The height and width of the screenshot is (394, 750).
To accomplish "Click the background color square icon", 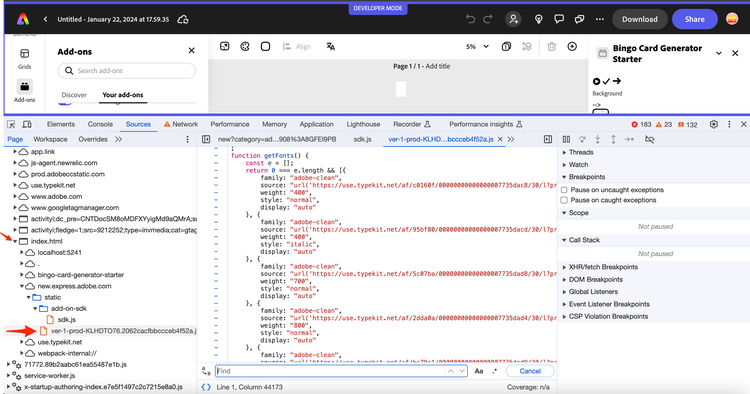I will pos(265,46).
